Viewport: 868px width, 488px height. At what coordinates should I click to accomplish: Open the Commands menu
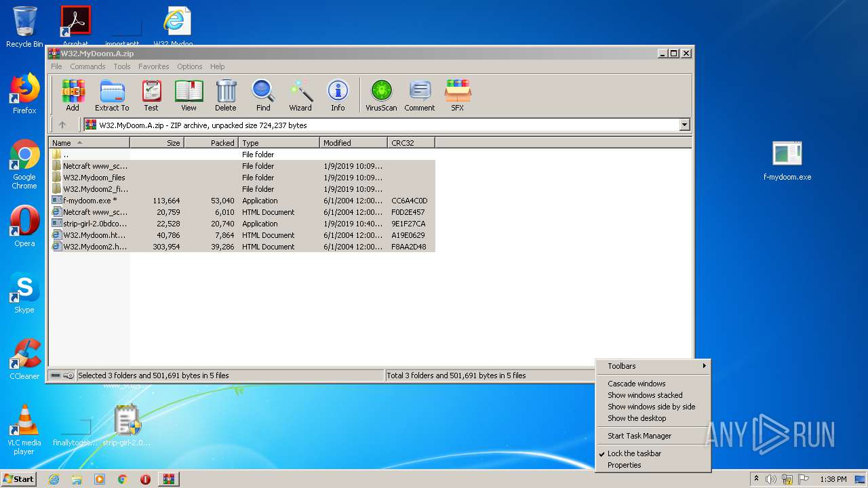coord(87,66)
